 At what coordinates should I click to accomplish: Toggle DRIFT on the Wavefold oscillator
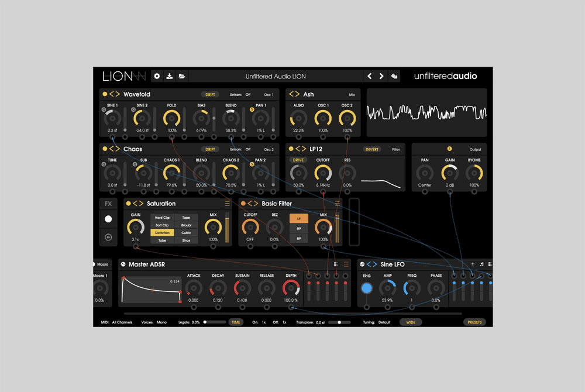click(210, 94)
